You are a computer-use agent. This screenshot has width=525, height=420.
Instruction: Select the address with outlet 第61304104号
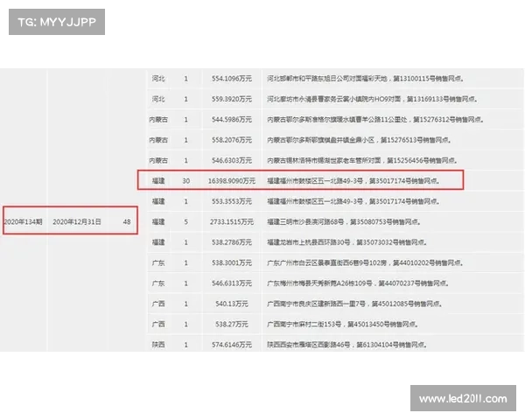[346, 345]
